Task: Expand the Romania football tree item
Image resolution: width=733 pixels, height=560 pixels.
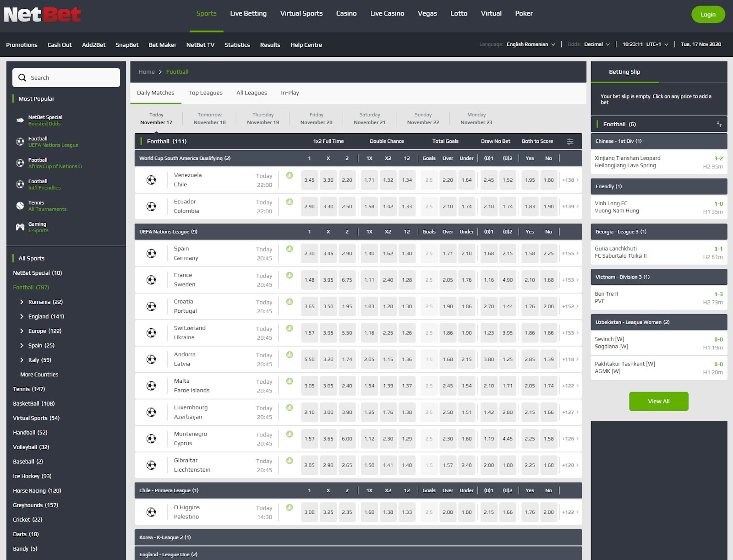Action: point(22,302)
